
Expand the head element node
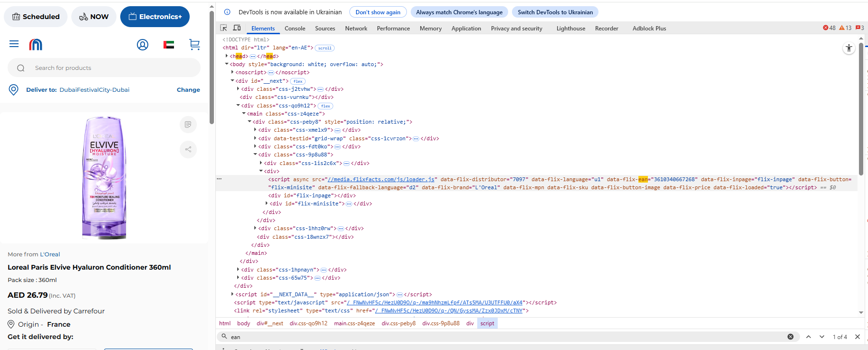click(227, 56)
